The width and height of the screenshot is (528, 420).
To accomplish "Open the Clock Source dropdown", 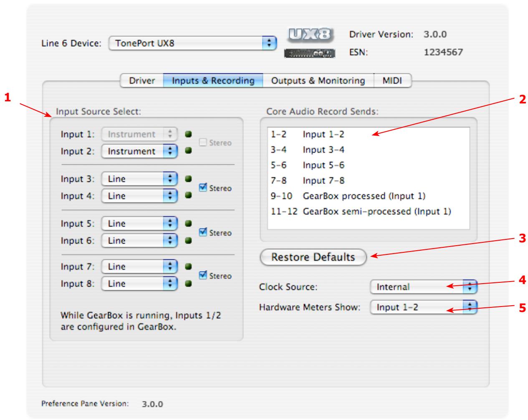I will coord(424,287).
